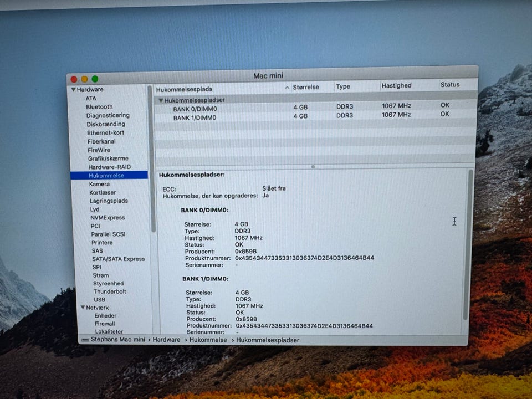Screen dimensions: 532x399
Task: Click the split-pane divider handle dot
Action: 313,167
